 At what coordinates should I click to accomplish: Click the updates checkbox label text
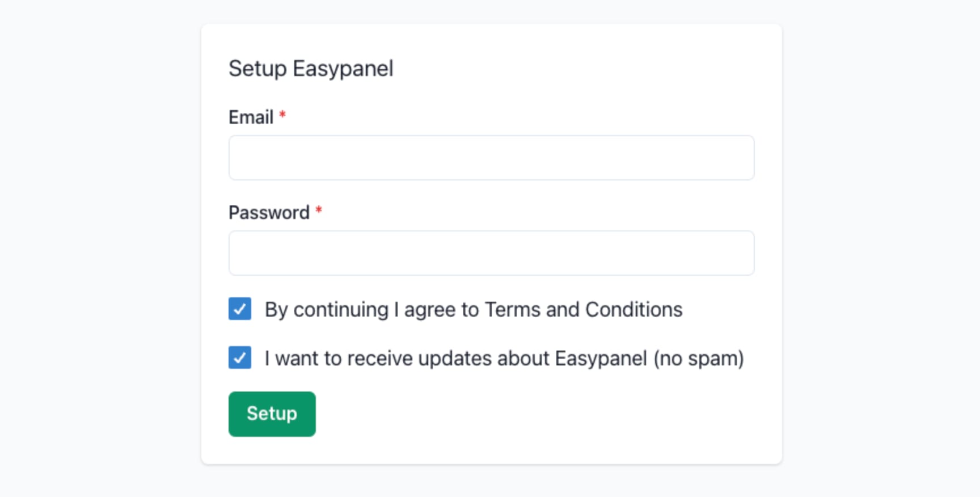pos(504,357)
